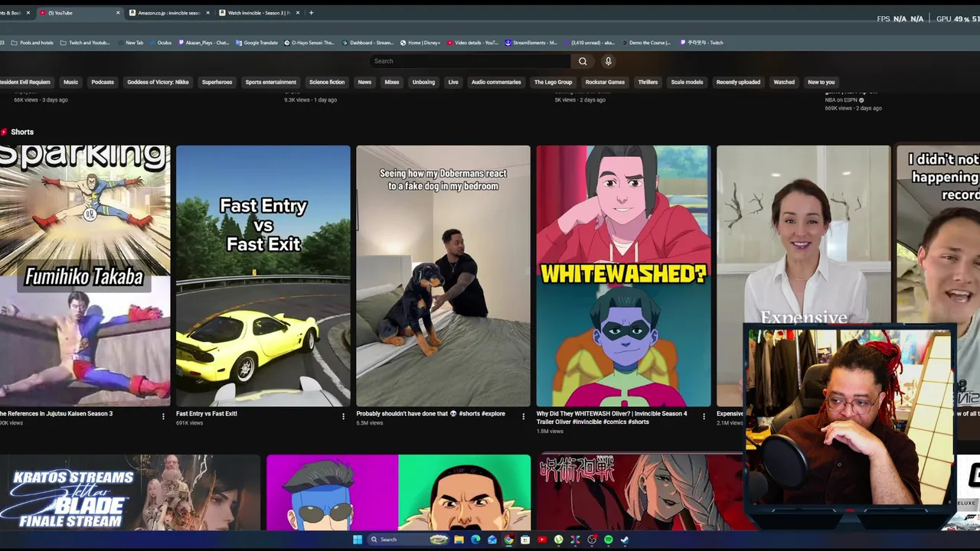Screen dimensions: 980x551
Task: Switch to Chrome taskbar icon
Action: 508,540
